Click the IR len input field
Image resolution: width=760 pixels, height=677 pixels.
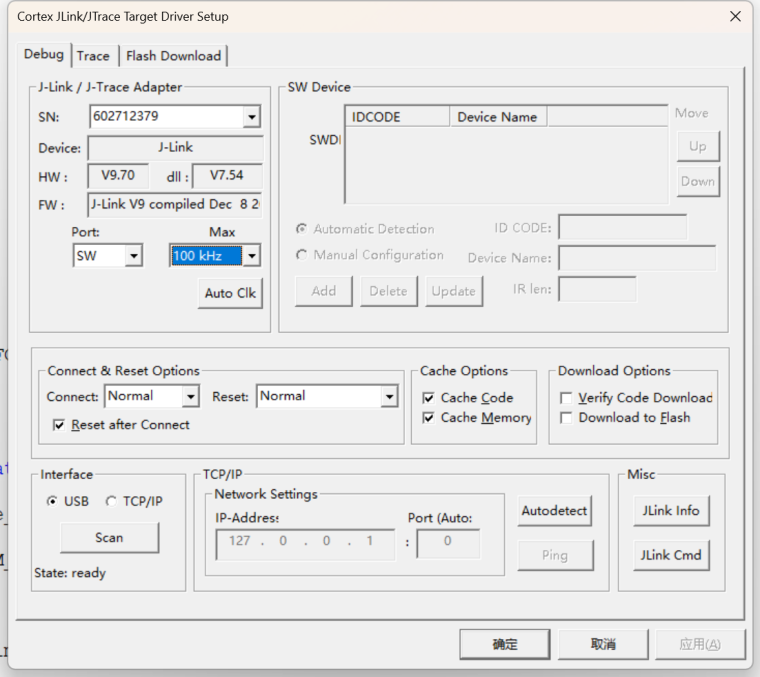pyautogui.click(x=597, y=289)
